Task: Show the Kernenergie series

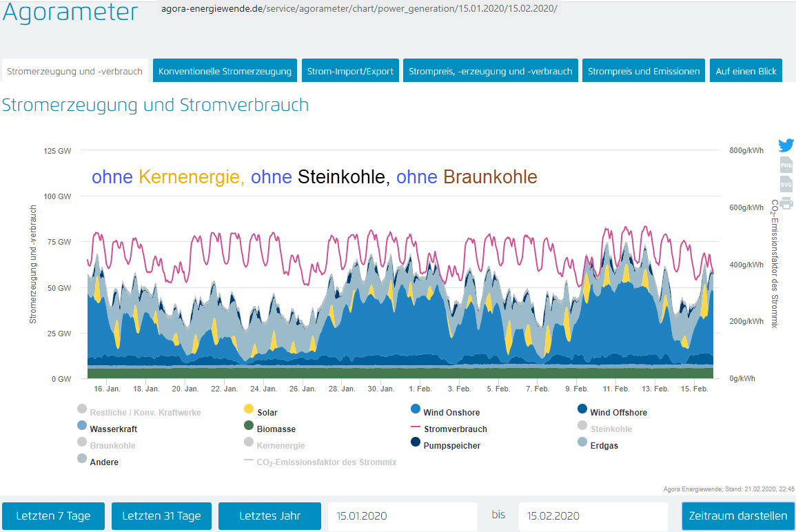Action: tap(280, 445)
